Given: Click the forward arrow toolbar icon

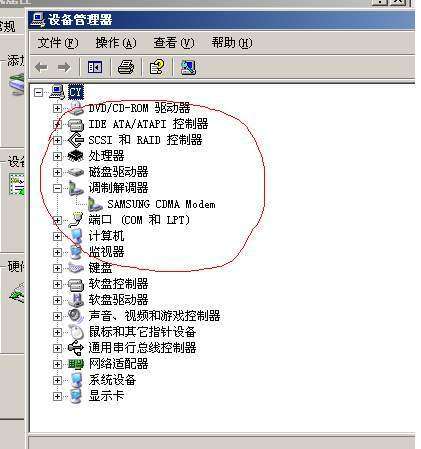Looking at the screenshot, I should click(x=64, y=67).
